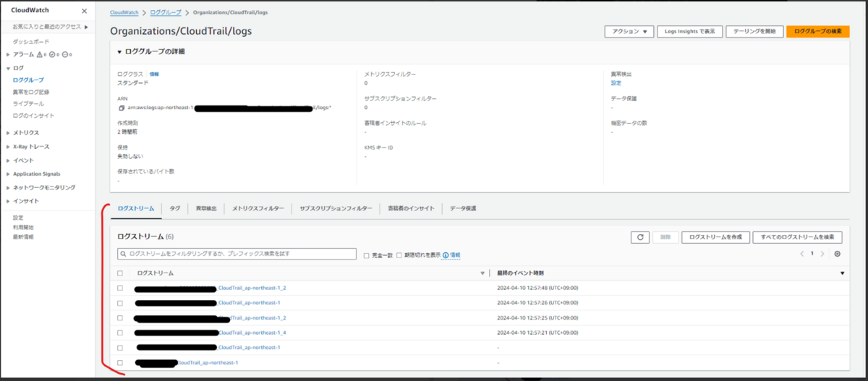Click the magnifier icon in filter box

[x=124, y=254]
